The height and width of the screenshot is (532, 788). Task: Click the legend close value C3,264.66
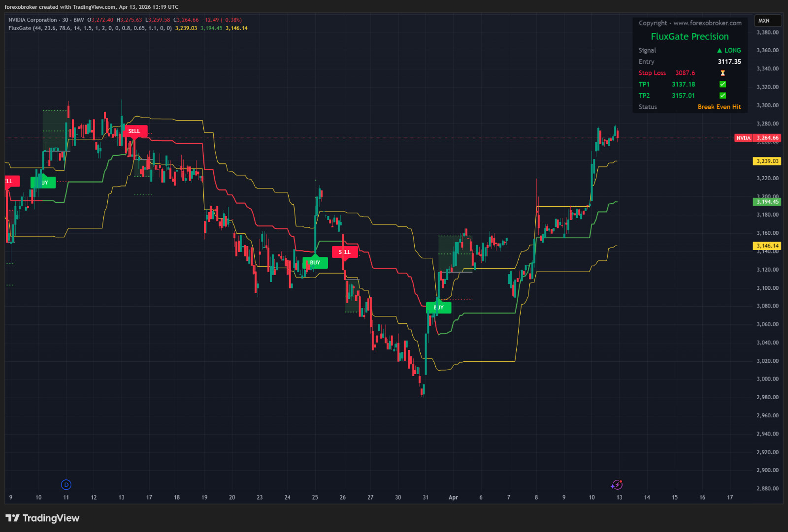tap(186, 20)
